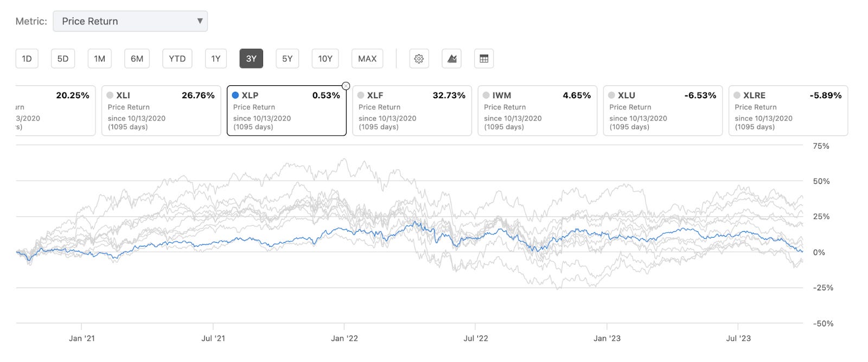Click the Metric: label
Viewport: 868px width, 362px height.
click(31, 21)
